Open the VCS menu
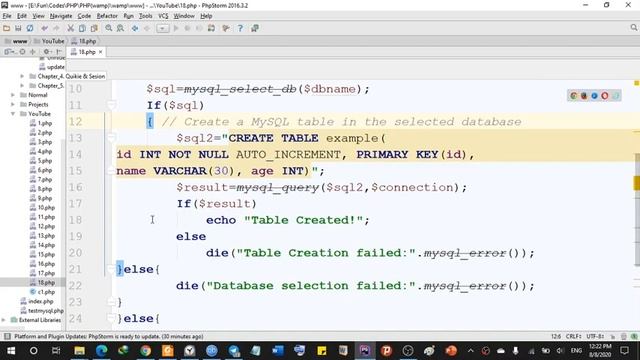Screen dimensions: 640x360 coord(163,16)
